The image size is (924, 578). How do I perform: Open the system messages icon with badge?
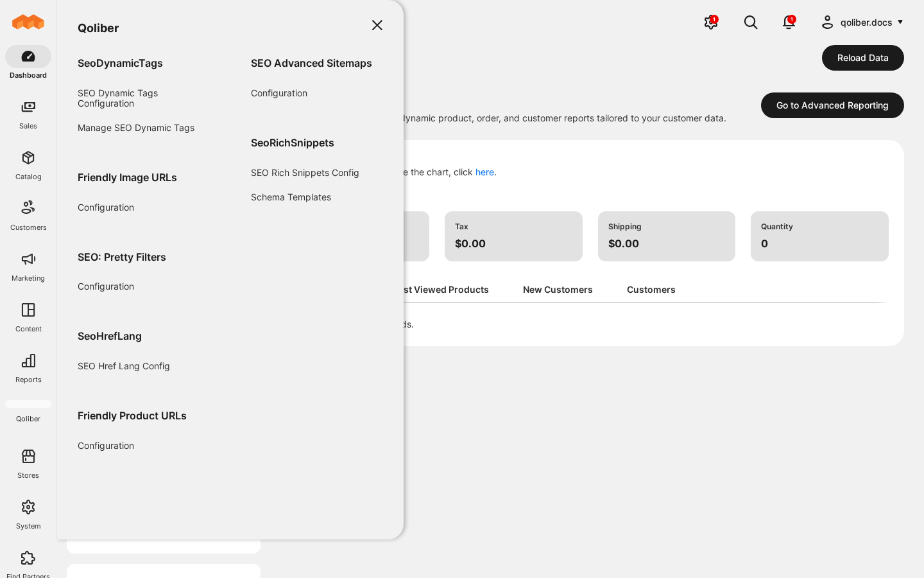[x=711, y=22]
